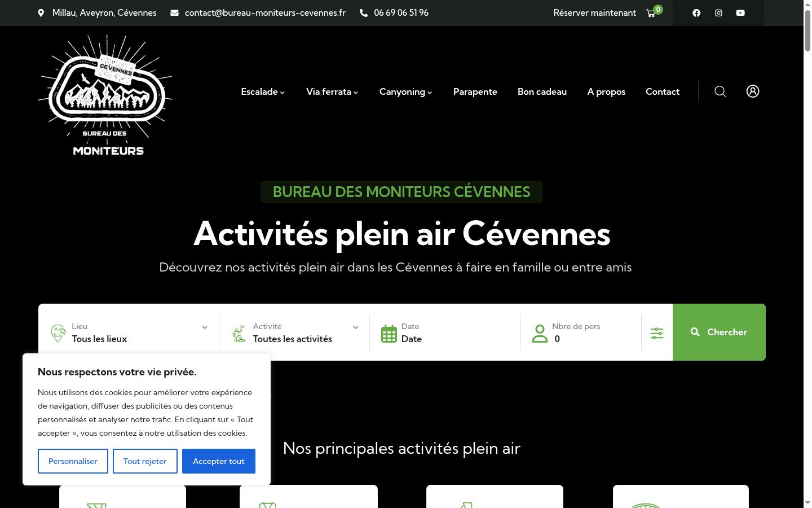Click the green Chercher search button
This screenshot has width=812, height=508.
pyautogui.click(x=719, y=332)
